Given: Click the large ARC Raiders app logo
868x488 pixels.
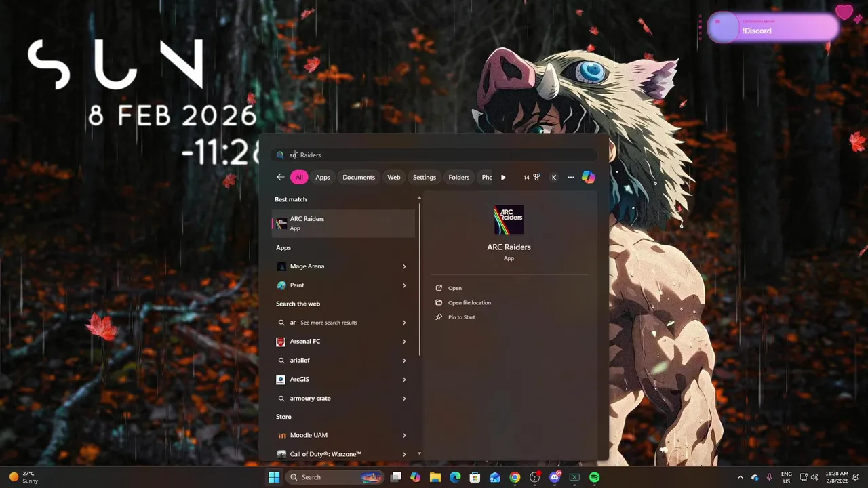Looking at the screenshot, I should point(509,219).
